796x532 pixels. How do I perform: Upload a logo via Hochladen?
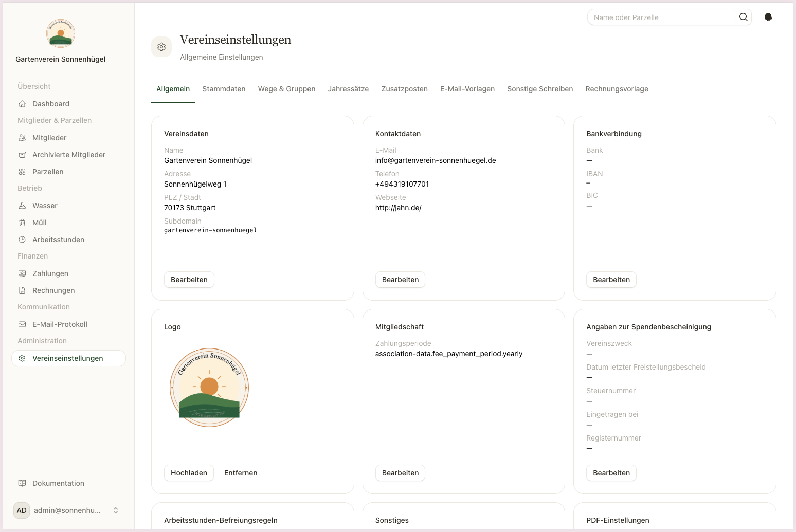tap(189, 473)
